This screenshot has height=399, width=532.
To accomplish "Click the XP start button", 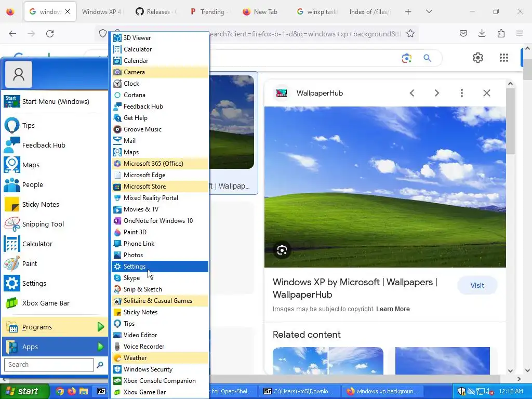I will click(x=24, y=391).
